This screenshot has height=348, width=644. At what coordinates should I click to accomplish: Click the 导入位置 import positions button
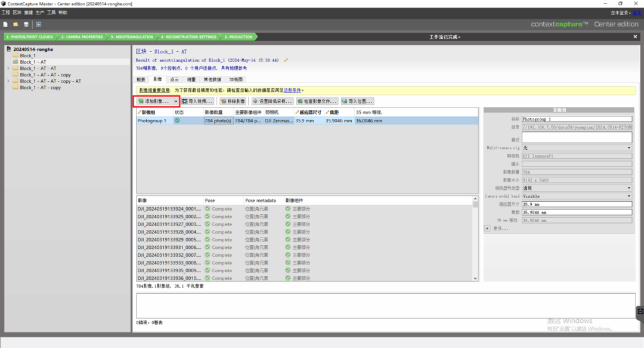tap(357, 101)
